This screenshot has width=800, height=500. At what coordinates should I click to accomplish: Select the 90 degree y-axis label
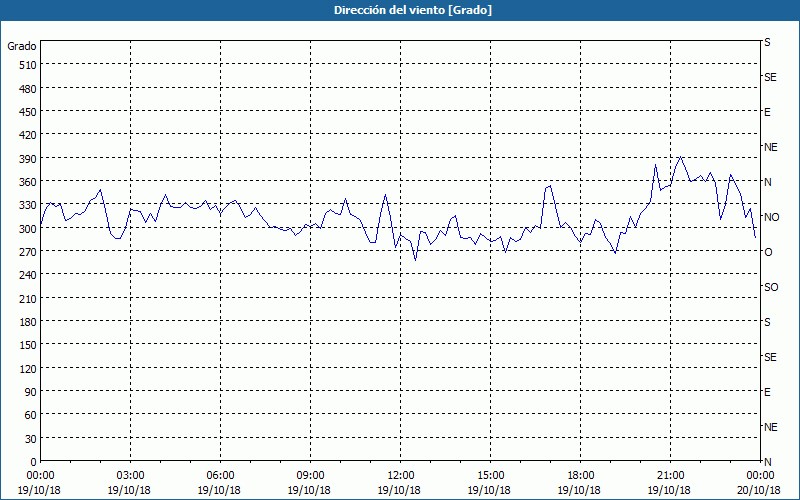tap(29, 391)
